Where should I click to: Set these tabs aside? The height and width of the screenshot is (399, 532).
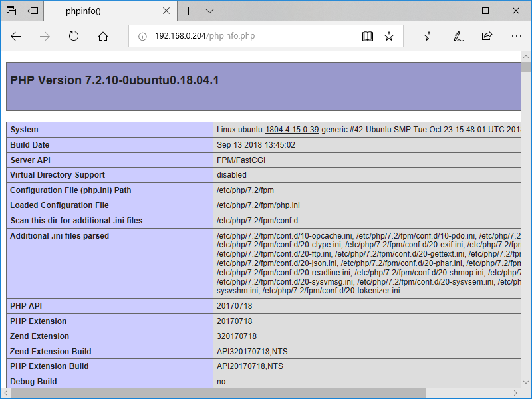click(33, 11)
